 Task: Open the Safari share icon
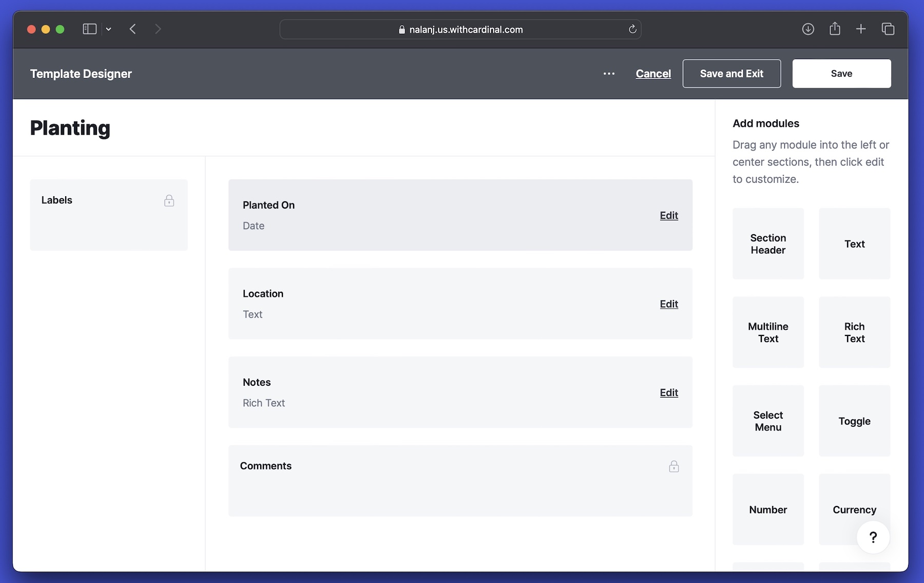tap(835, 29)
